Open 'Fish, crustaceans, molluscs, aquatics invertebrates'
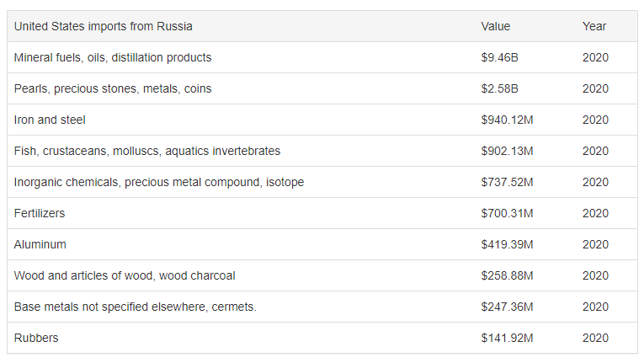The height and width of the screenshot is (363, 644). point(147,152)
